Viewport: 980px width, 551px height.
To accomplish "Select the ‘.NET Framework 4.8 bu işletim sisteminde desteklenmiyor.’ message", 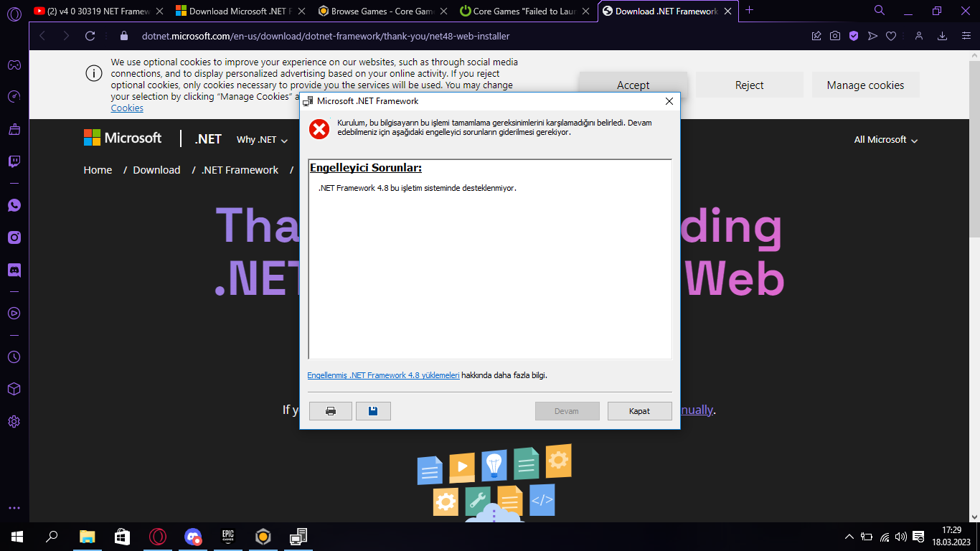I will point(418,188).
